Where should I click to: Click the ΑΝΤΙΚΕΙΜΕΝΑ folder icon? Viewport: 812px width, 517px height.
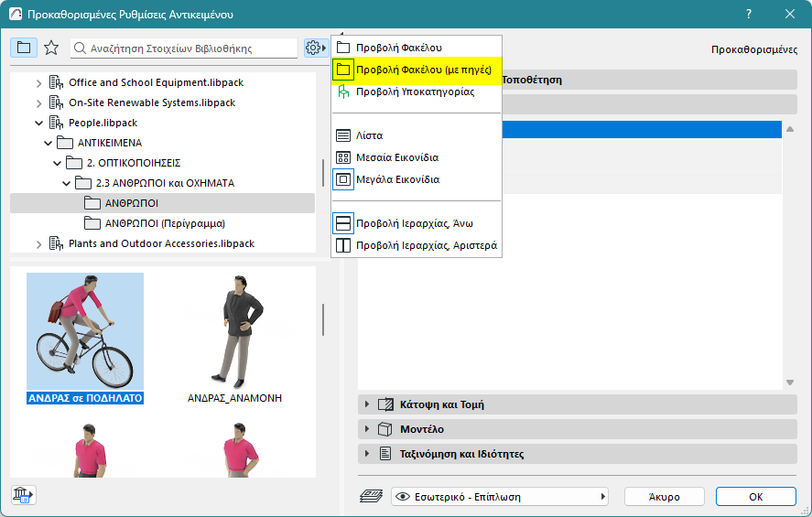[x=65, y=143]
